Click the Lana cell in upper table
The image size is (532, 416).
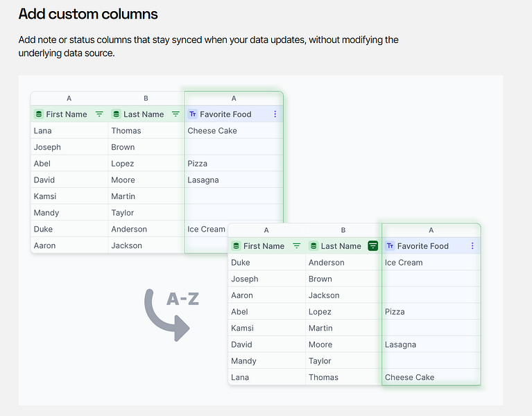[x=69, y=130]
